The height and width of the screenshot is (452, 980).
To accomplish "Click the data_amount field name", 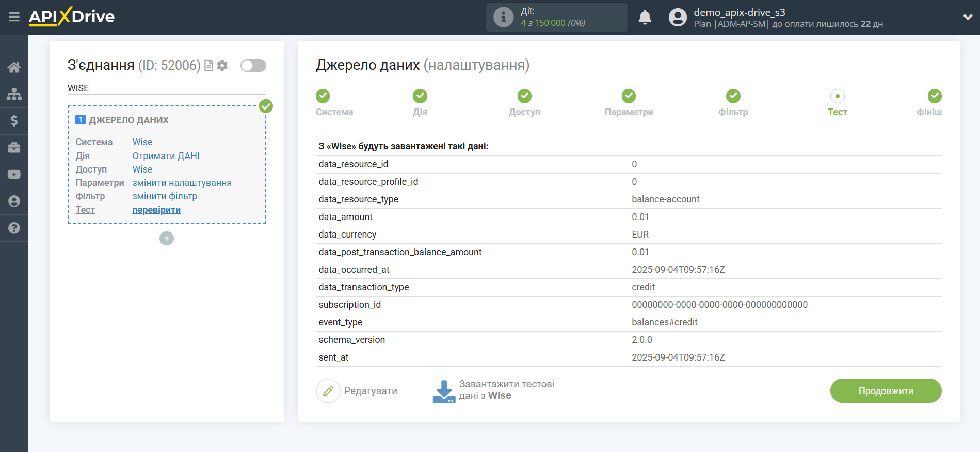I will (345, 217).
